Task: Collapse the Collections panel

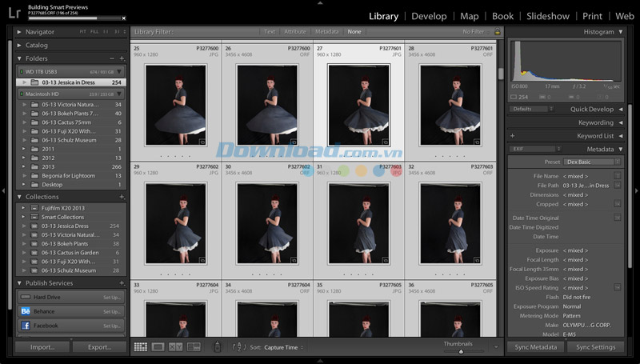Action: pos(19,197)
